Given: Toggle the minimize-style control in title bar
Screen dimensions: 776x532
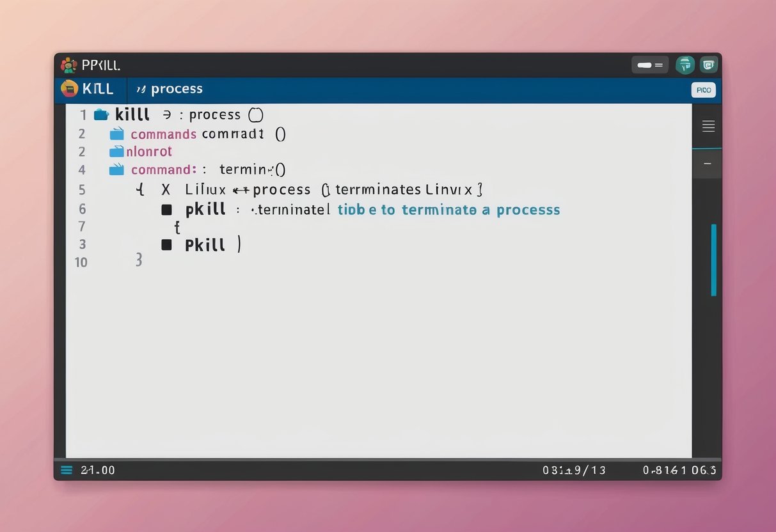Looking at the screenshot, I should (649, 64).
